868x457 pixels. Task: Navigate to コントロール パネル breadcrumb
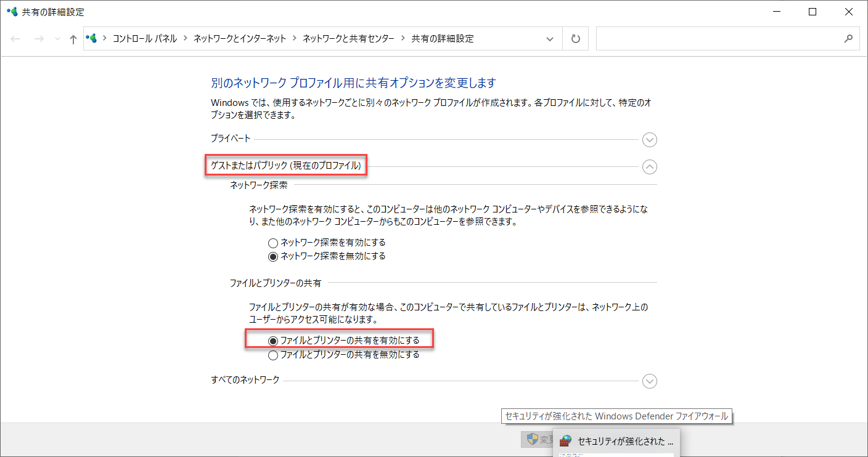[145, 39]
